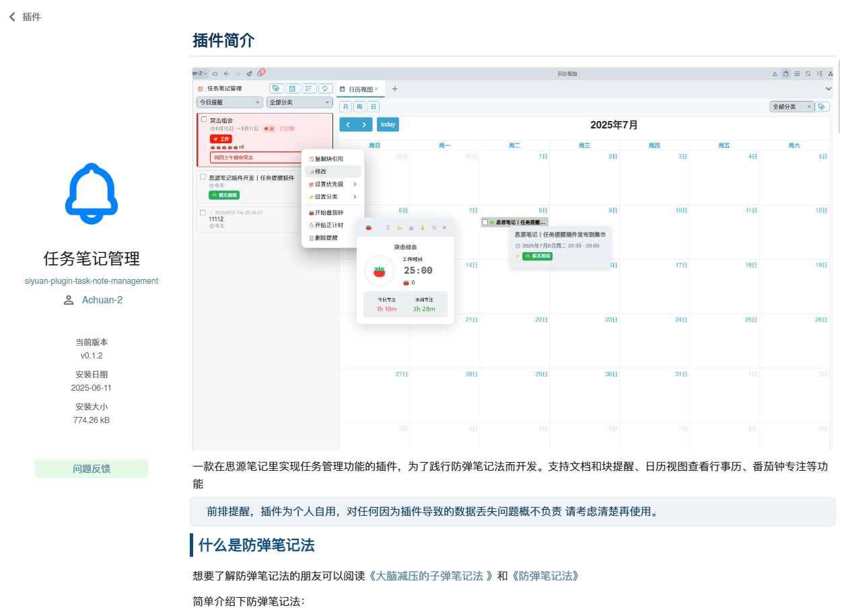Open the 《防弹笔记法》 link
This screenshot has height=616, width=848.
(x=544, y=576)
